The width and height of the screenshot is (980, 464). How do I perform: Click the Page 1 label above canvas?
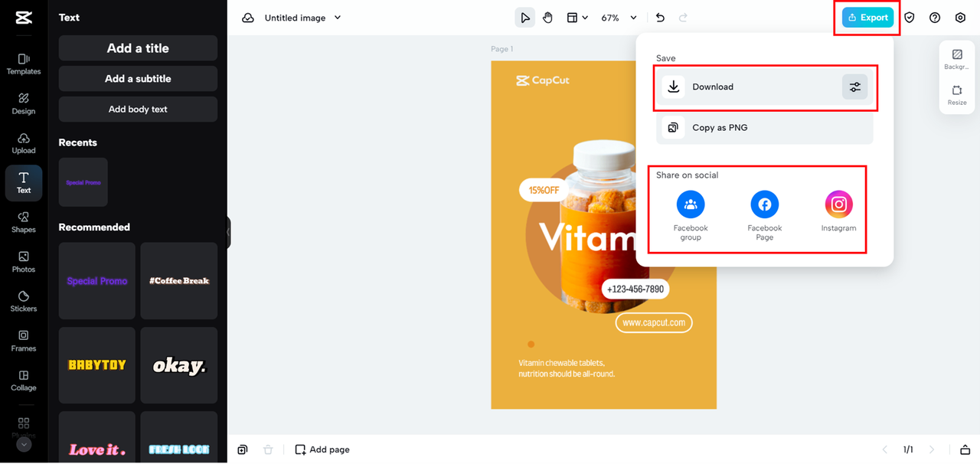(x=502, y=49)
